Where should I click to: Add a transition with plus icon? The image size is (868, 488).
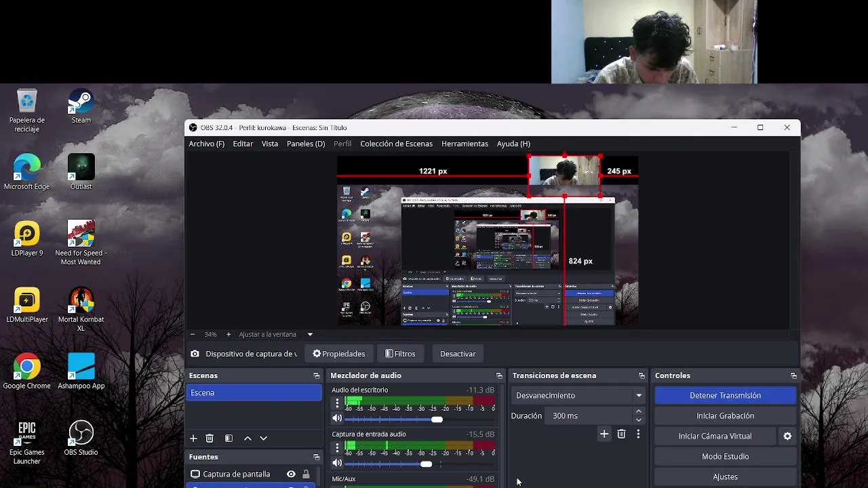point(604,434)
